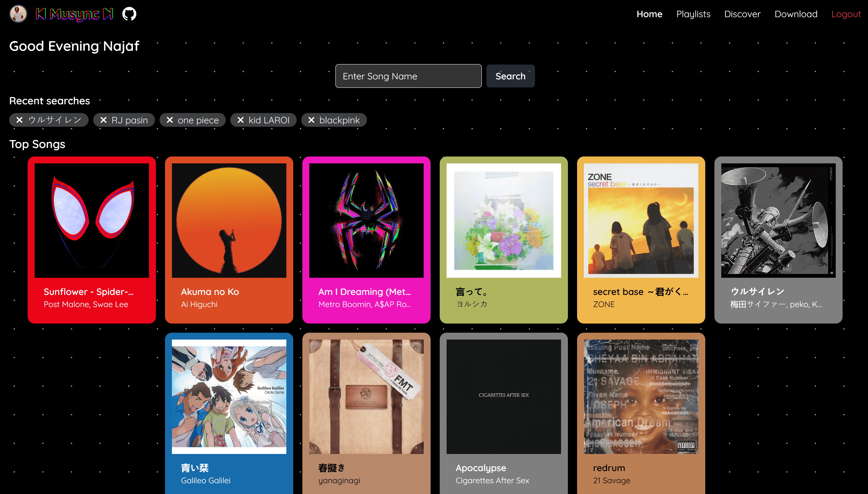Click the Cigarettes After Sex artist name
The width and height of the screenshot is (868, 494).
click(x=492, y=481)
